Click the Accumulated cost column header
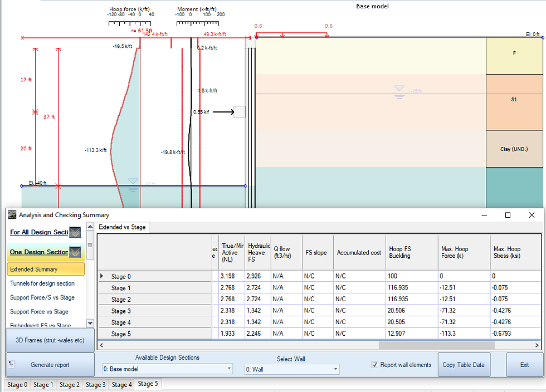 [359, 252]
